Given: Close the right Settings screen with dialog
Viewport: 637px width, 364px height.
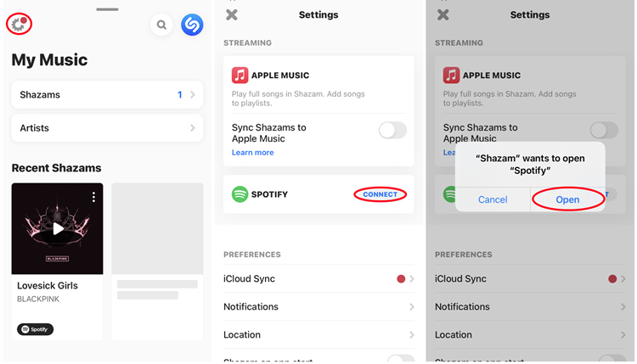Looking at the screenshot, I should tap(443, 15).
